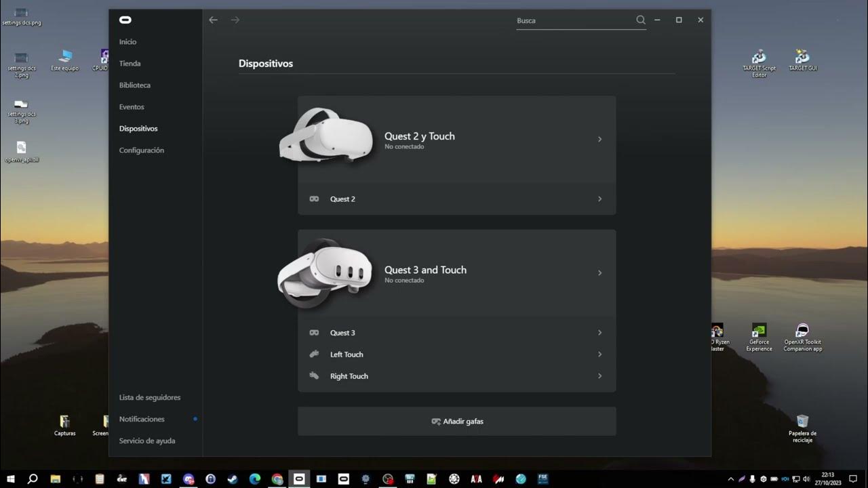
Task: Expand the Left Touch row chevron
Action: pos(599,354)
